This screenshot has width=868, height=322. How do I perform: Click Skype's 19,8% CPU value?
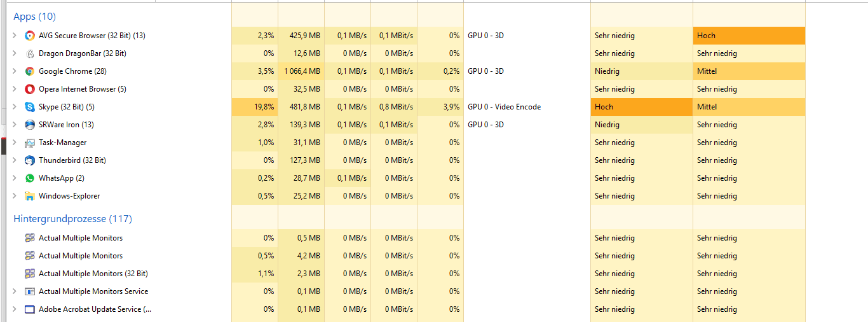click(264, 107)
